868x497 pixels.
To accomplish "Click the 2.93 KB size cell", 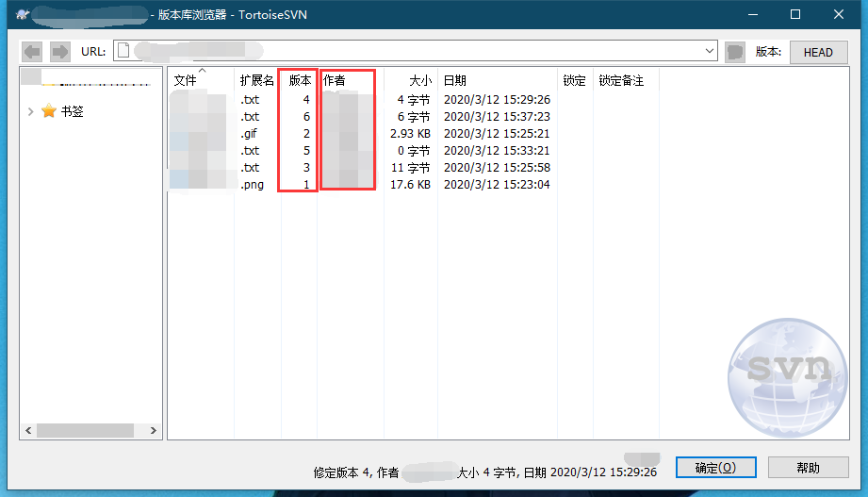I will (410, 134).
